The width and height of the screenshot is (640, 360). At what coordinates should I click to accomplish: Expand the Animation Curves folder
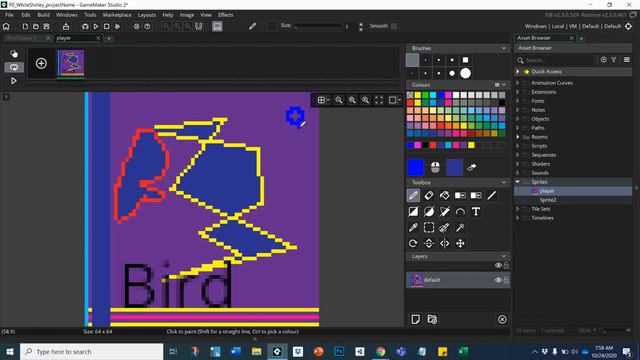point(518,83)
